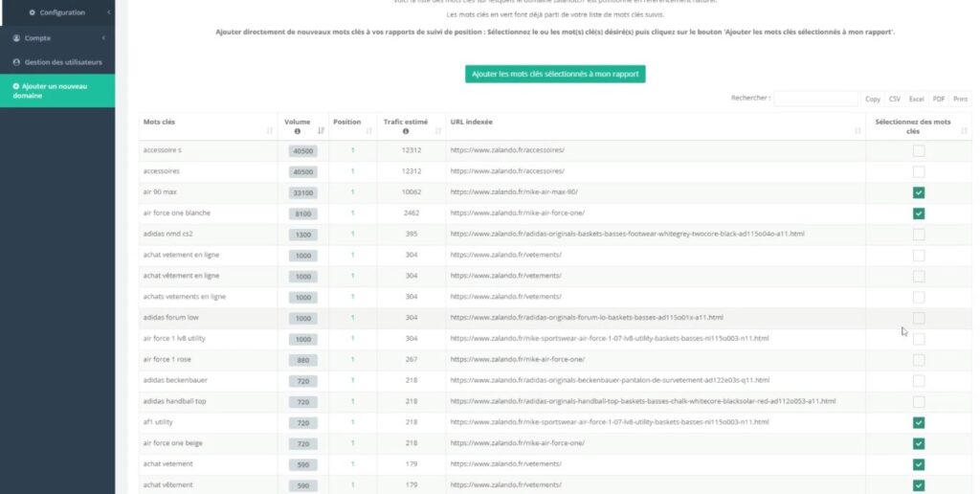Open Gestion des utilisateurs menu item
980x494 pixels.
(63, 62)
